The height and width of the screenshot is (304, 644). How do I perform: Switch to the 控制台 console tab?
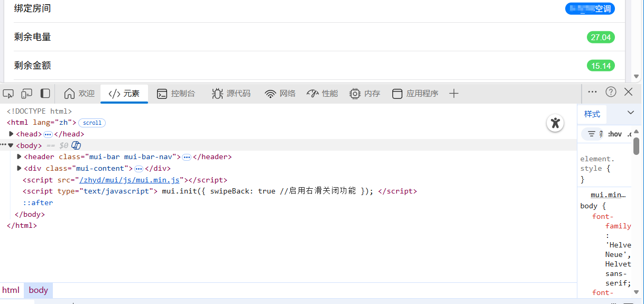(x=176, y=94)
